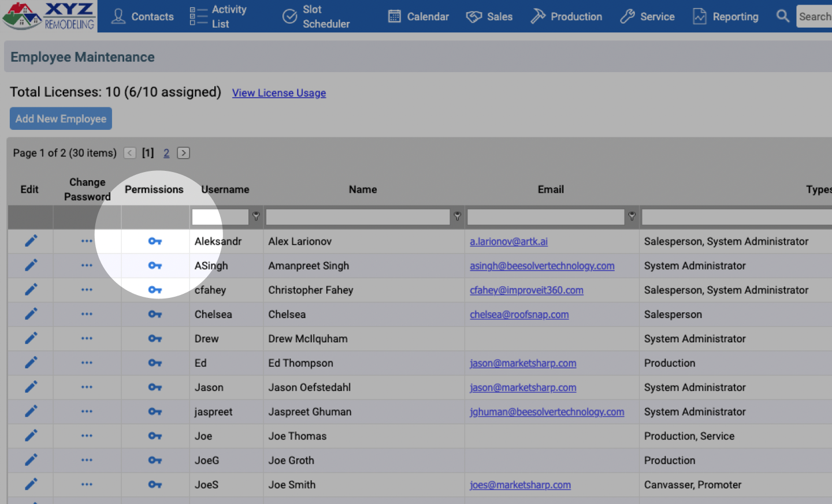The image size is (832, 504).
Task: Open Username column filter menu
Action: (256, 216)
